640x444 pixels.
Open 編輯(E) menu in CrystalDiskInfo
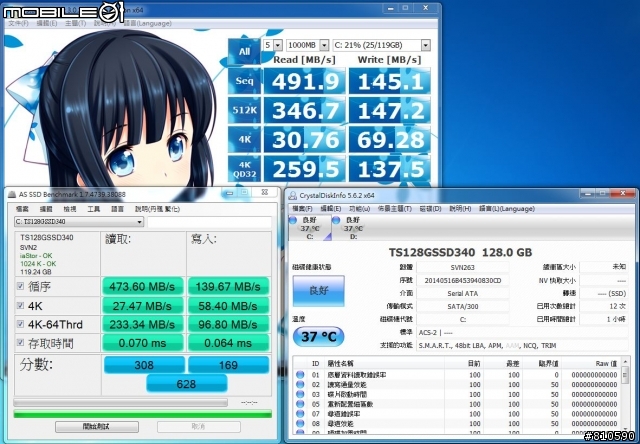point(331,209)
